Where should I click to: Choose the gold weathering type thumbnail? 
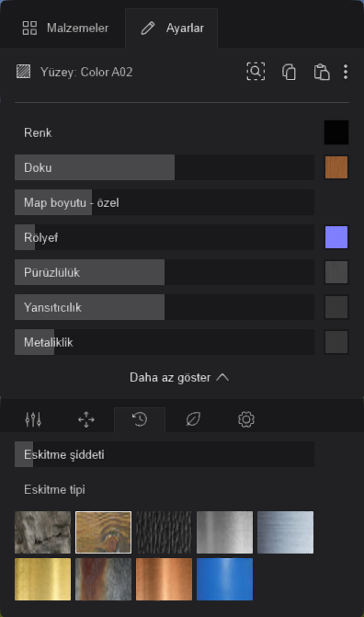click(x=43, y=579)
